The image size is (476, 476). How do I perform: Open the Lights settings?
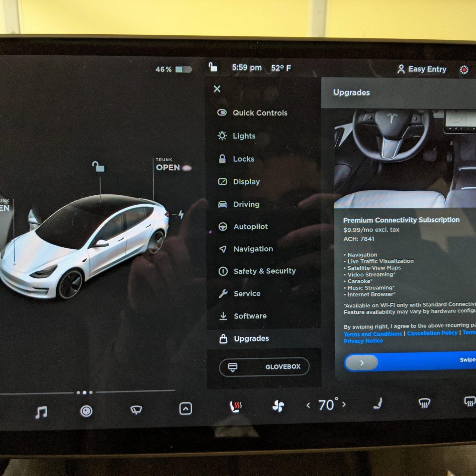point(236,136)
